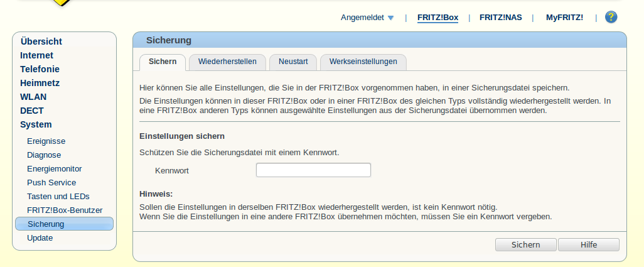The image size is (644, 267).
Task: Switch to the Sichern tab
Action: click(x=163, y=62)
